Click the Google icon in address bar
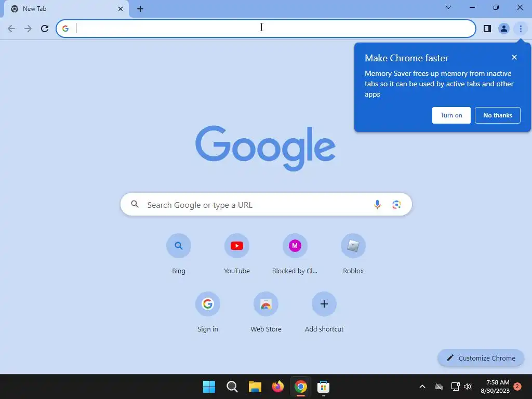The height and width of the screenshot is (399, 532). pyautogui.click(x=65, y=29)
